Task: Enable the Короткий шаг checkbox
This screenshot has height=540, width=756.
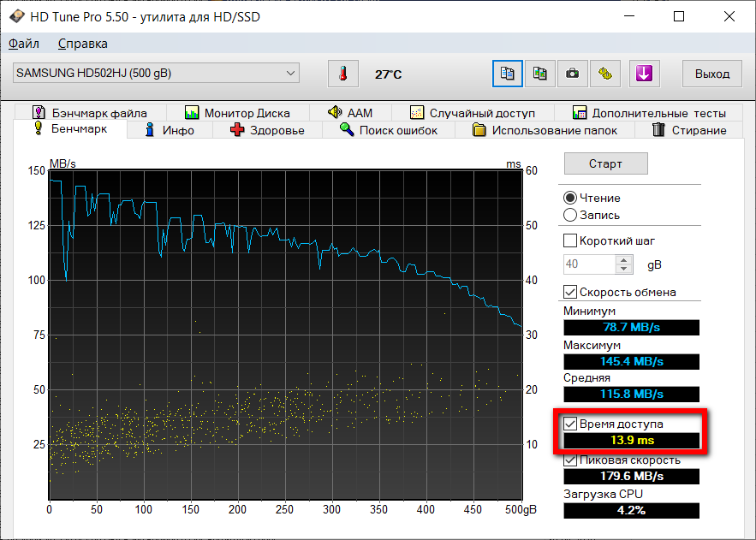Action: 570,240
